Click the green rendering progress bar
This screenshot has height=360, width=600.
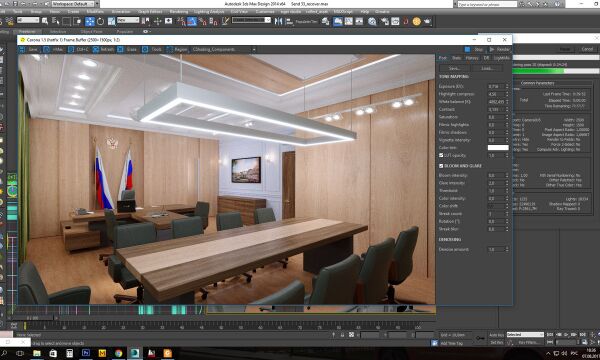539,71
